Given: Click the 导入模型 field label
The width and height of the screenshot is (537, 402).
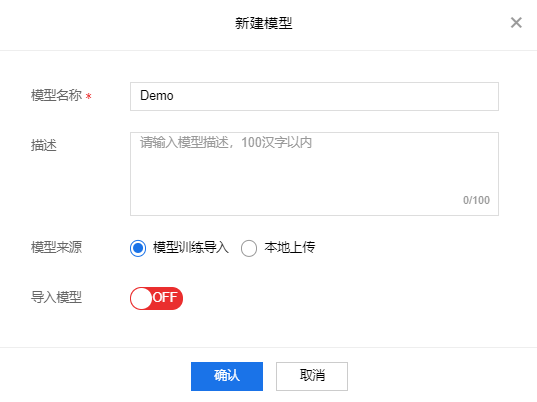Looking at the screenshot, I should pos(57,297).
